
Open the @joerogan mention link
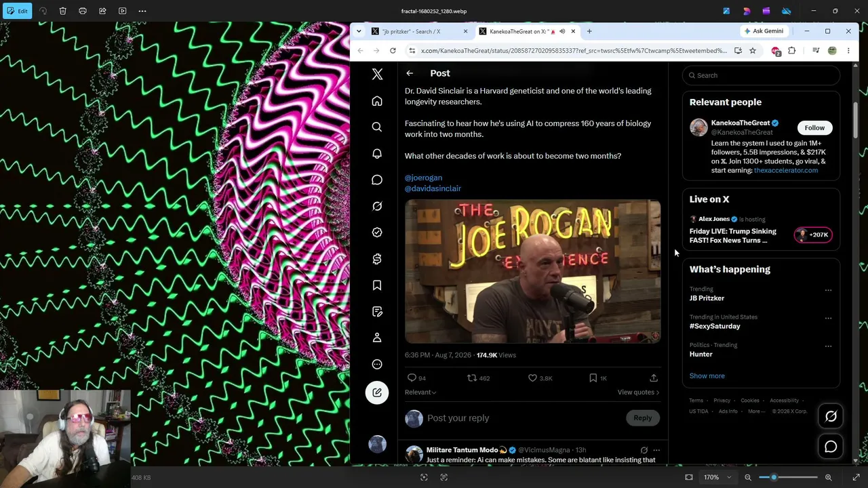pos(423,178)
